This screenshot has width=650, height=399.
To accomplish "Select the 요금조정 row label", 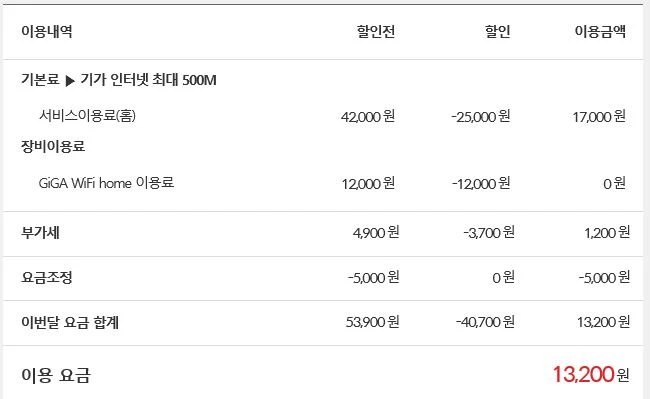I will (x=47, y=277).
